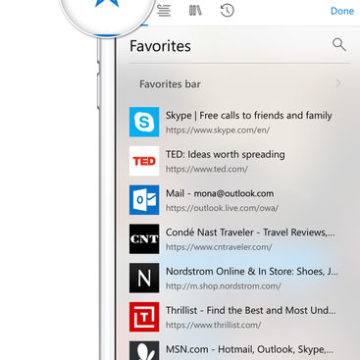Click the MSN butterfly icon

(x=144, y=350)
